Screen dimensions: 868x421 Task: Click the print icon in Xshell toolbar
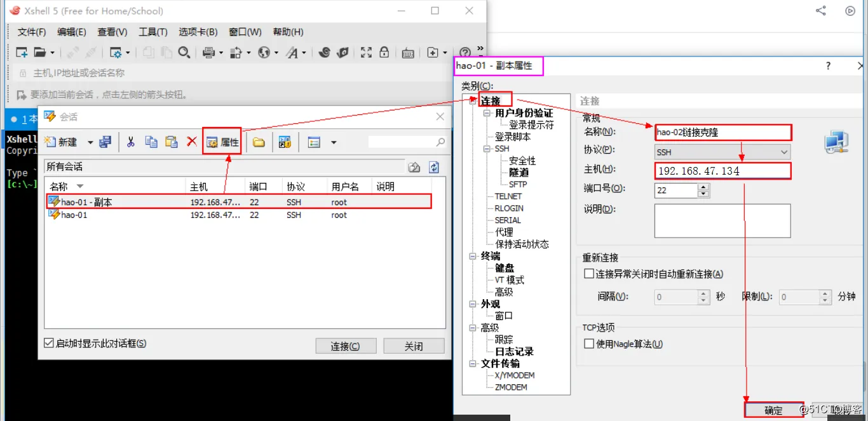point(208,53)
